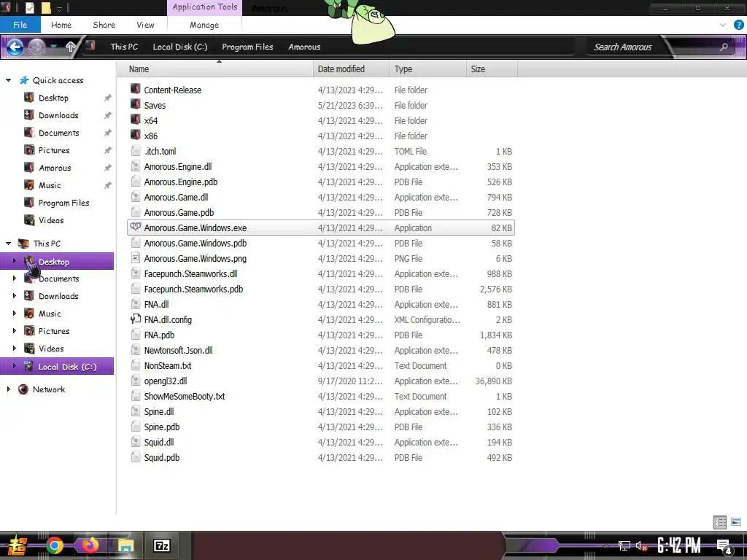Open File Explorer taskbar icon
Screen dimensions: 747x560
pos(125,545)
